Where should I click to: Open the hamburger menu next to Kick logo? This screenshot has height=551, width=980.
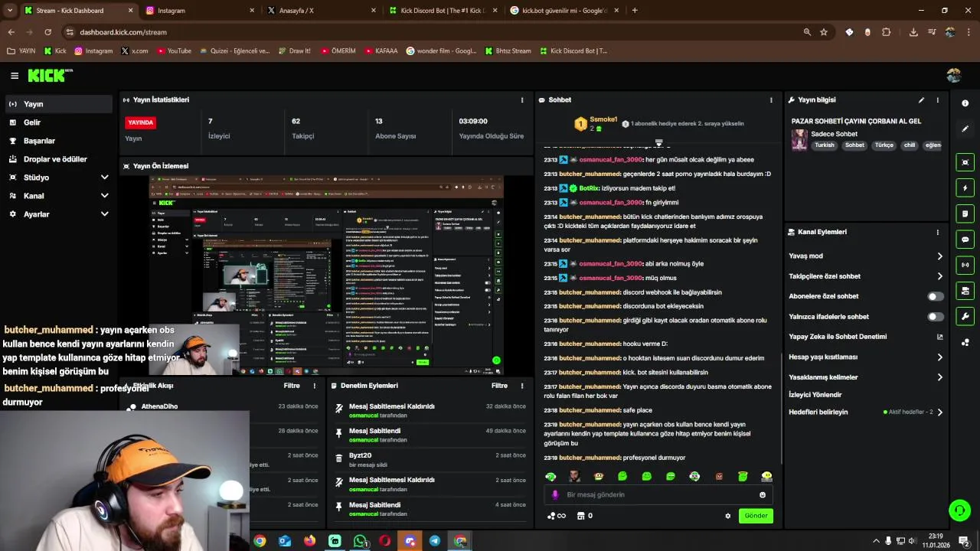15,75
